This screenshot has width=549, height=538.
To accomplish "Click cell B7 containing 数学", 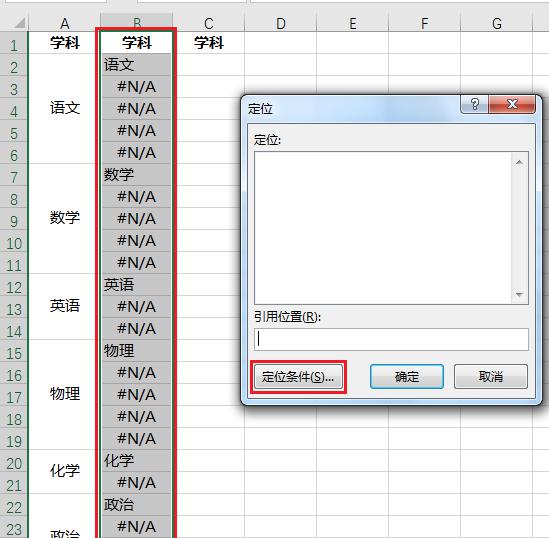I will (137, 175).
